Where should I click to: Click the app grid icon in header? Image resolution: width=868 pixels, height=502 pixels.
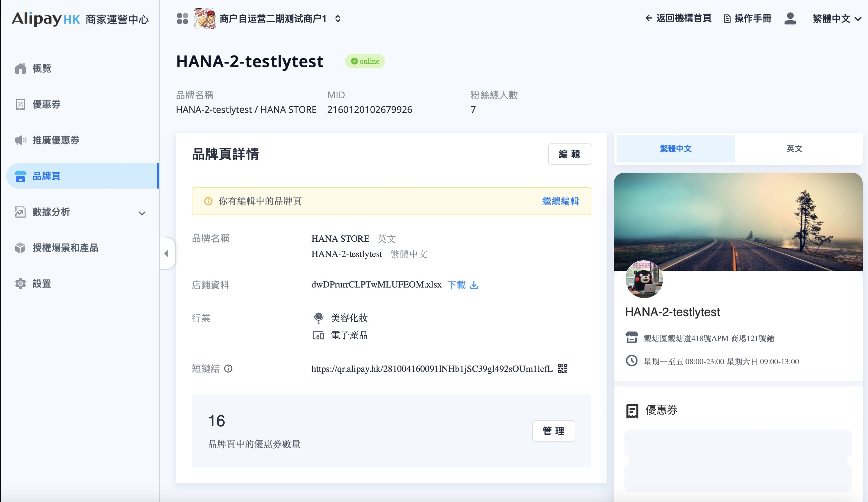(x=182, y=19)
